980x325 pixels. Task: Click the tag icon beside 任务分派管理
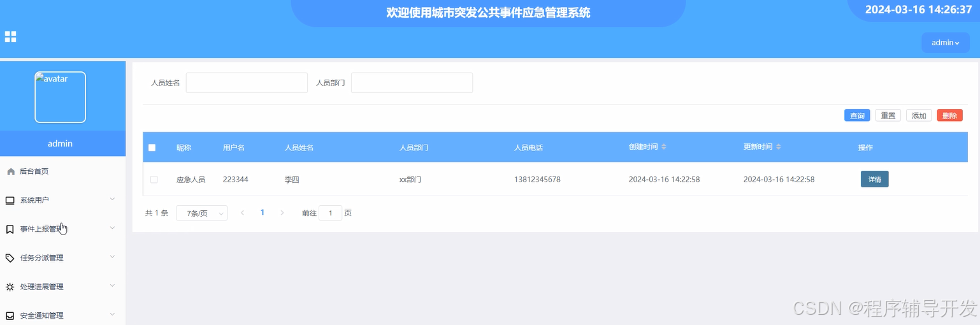[x=10, y=258]
